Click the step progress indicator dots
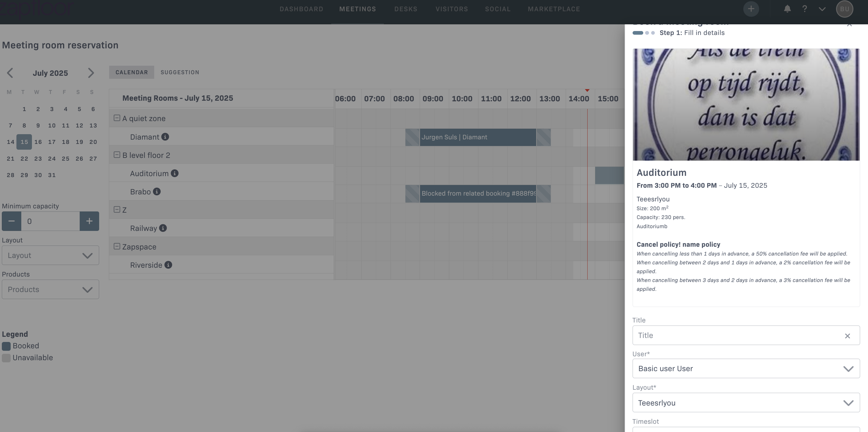The height and width of the screenshot is (432, 868). tap(644, 33)
